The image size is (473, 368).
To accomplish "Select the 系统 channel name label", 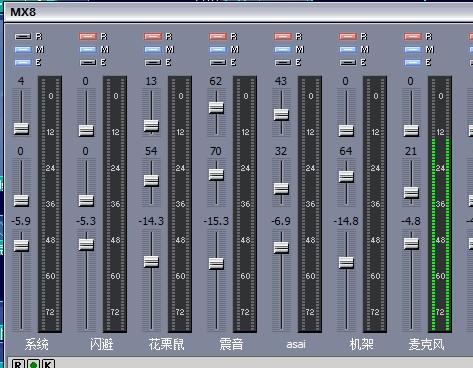I will pos(37,344).
